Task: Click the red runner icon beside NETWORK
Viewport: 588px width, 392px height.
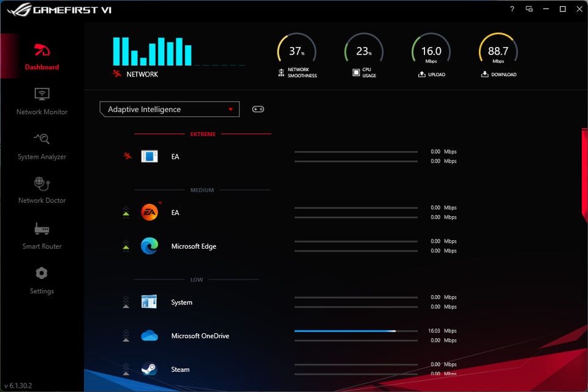Action: 117,73
